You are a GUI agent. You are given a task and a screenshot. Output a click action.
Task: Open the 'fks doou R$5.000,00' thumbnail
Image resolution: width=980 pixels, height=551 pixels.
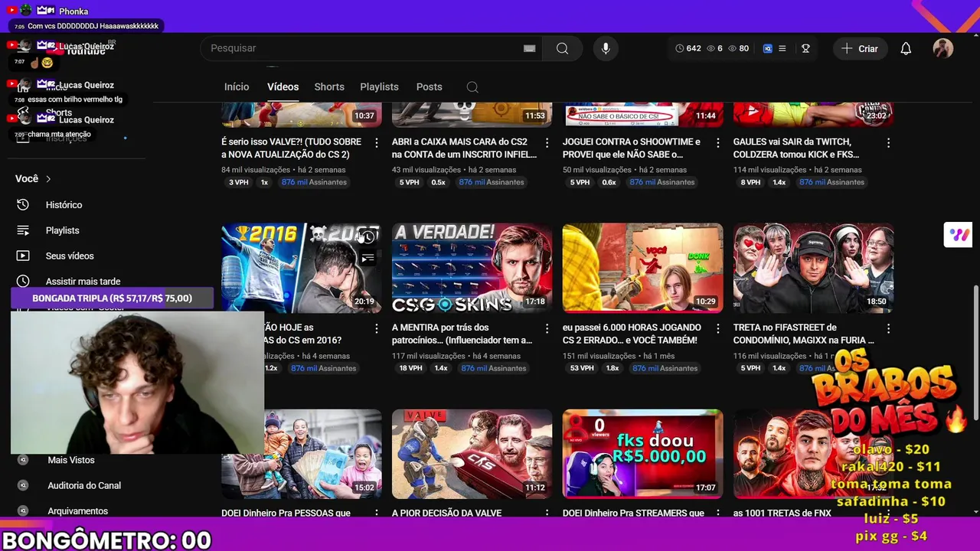[642, 454]
